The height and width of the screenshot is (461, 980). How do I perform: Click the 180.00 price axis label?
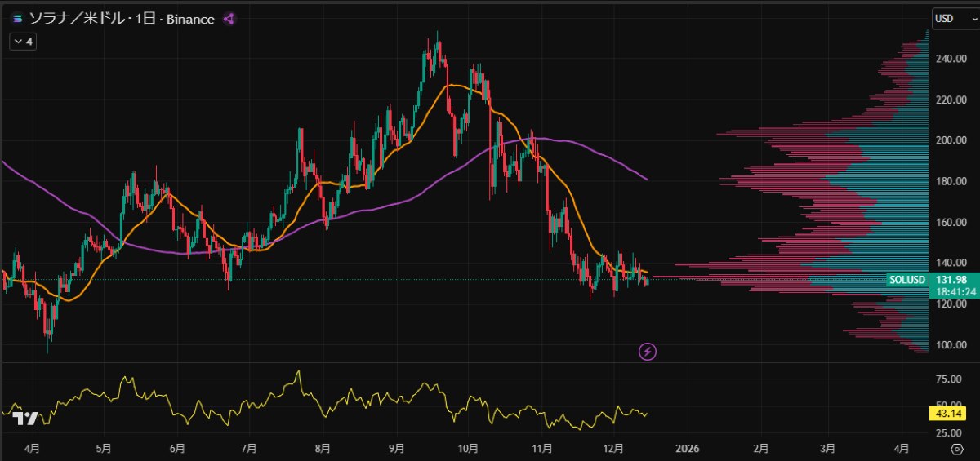click(x=952, y=181)
